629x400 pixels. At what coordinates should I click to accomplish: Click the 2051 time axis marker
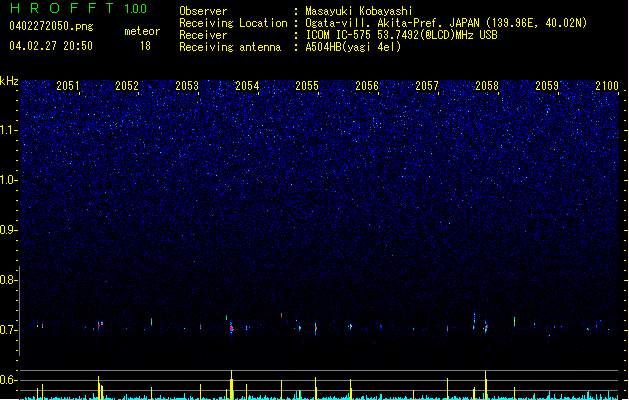pyautogui.click(x=67, y=86)
